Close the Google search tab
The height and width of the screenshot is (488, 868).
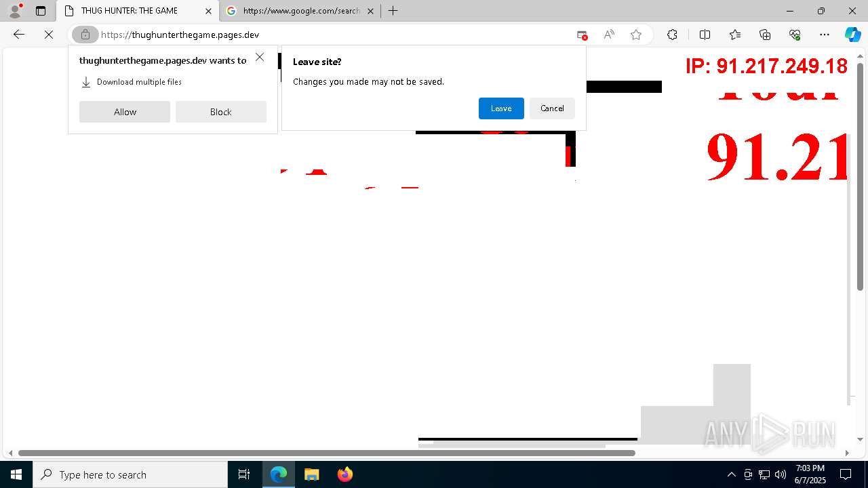pos(370,11)
